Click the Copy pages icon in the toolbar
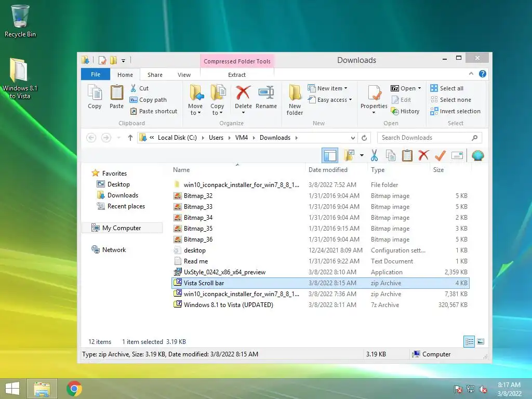Image resolution: width=532 pixels, height=399 pixels. [391, 155]
